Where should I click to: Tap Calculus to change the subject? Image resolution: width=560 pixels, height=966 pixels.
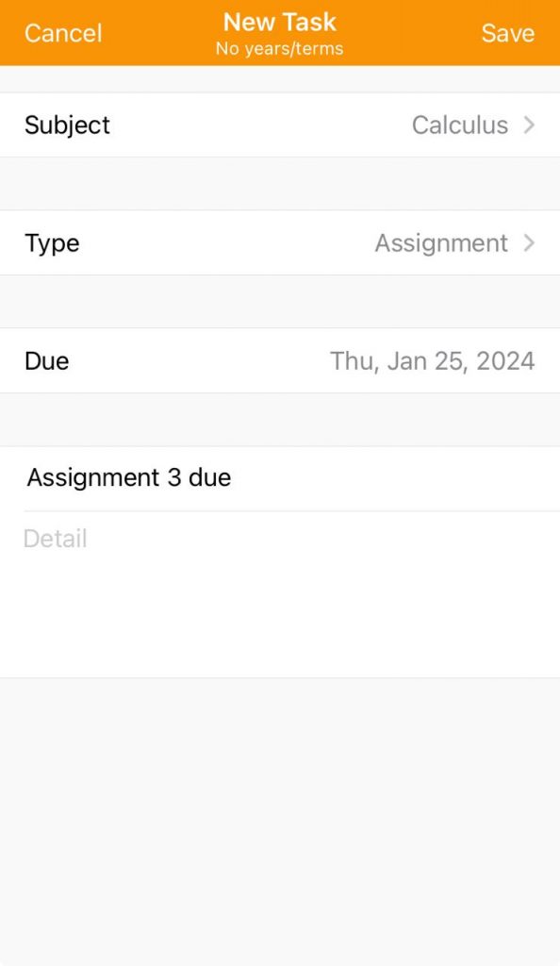(x=459, y=125)
